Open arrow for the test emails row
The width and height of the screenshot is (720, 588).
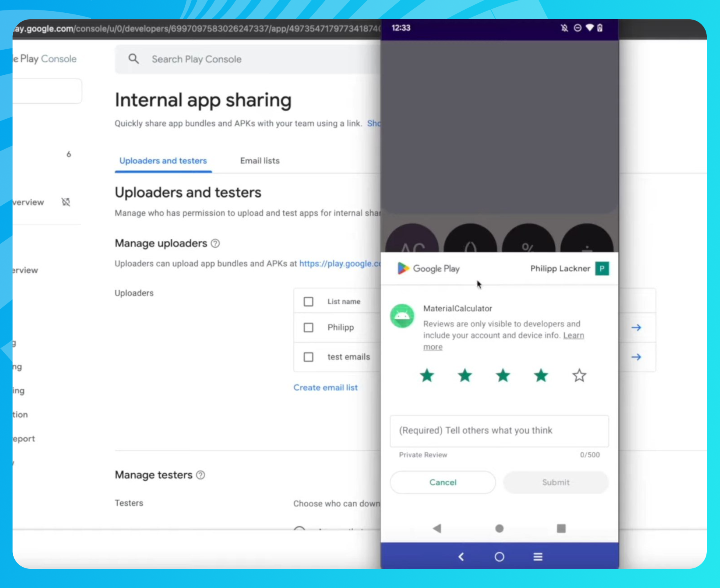(636, 357)
